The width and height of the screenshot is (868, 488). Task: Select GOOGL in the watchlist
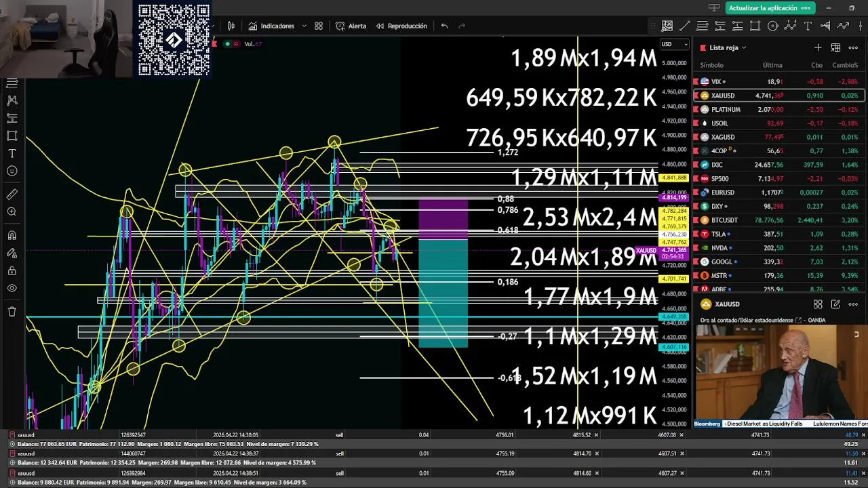pos(779,262)
